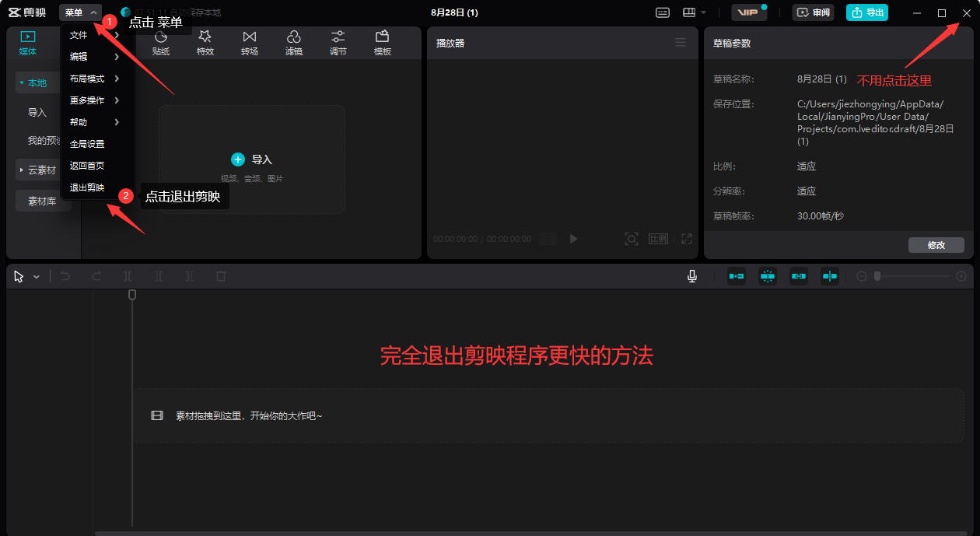Click the trash delete icon
Viewport: 980px width, 536px height.
pyautogui.click(x=221, y=276)
